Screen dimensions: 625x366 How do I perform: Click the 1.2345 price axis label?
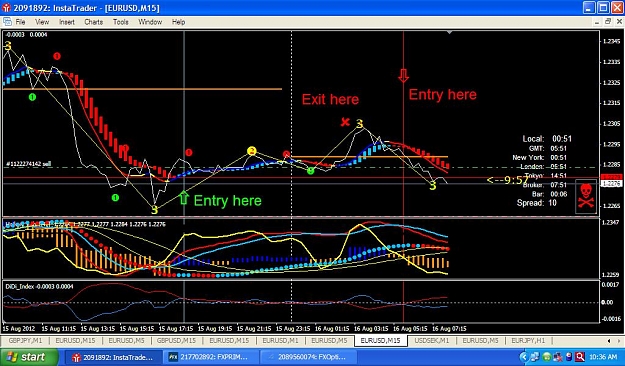pos(612,41)
